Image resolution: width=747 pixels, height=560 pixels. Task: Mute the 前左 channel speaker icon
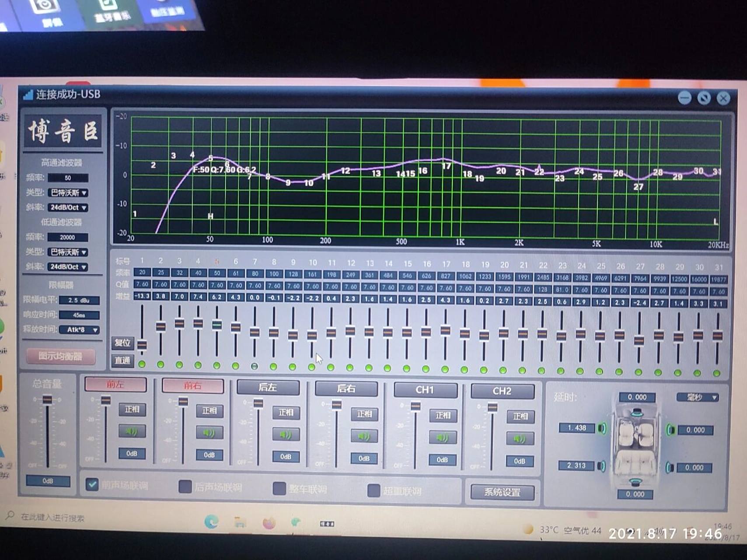coord(132,432)
